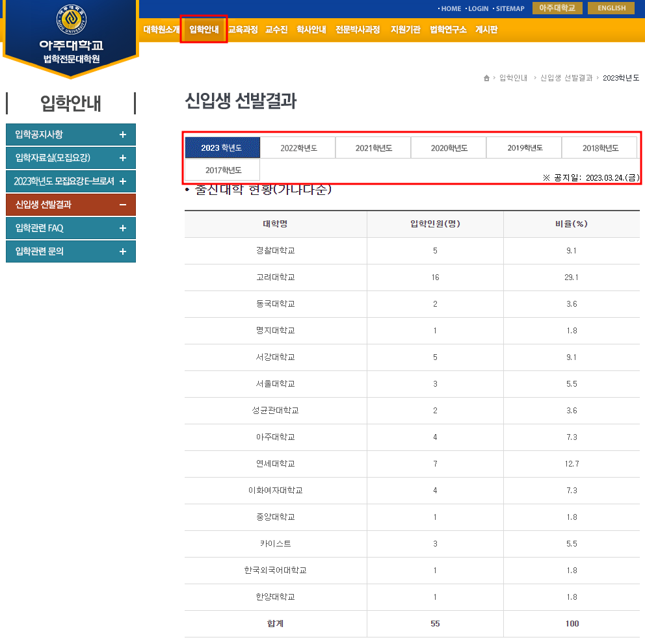Switch to the 2021학년도 tab

click(373, 148)
